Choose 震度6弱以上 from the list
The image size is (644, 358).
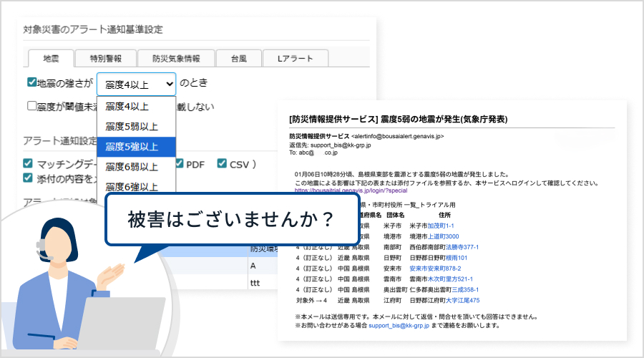click(x=137, y=167)
